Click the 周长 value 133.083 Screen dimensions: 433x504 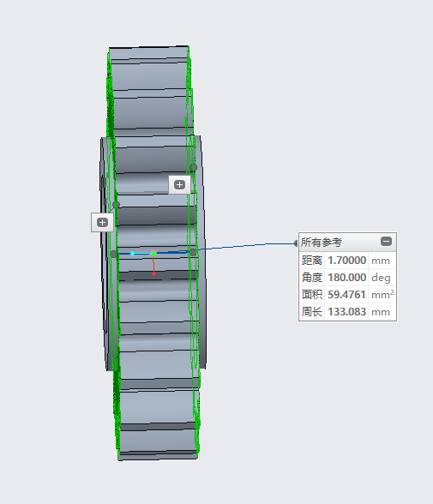click(x=346, y=311)
